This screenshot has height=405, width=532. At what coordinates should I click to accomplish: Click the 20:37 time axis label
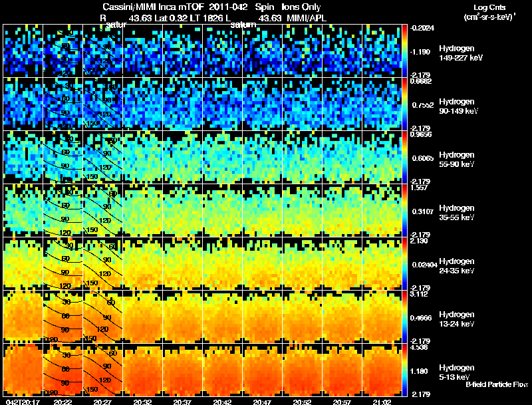click(x=182, y=402)
